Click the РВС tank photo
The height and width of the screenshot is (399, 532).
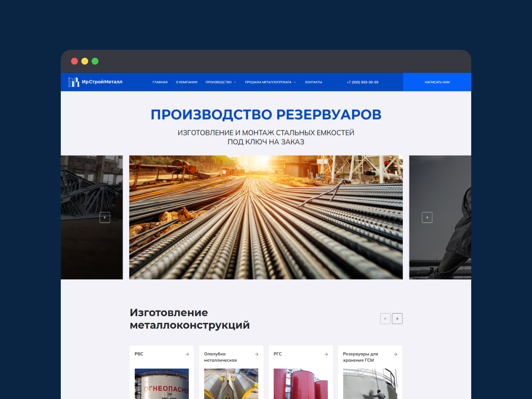click(162, 384)
